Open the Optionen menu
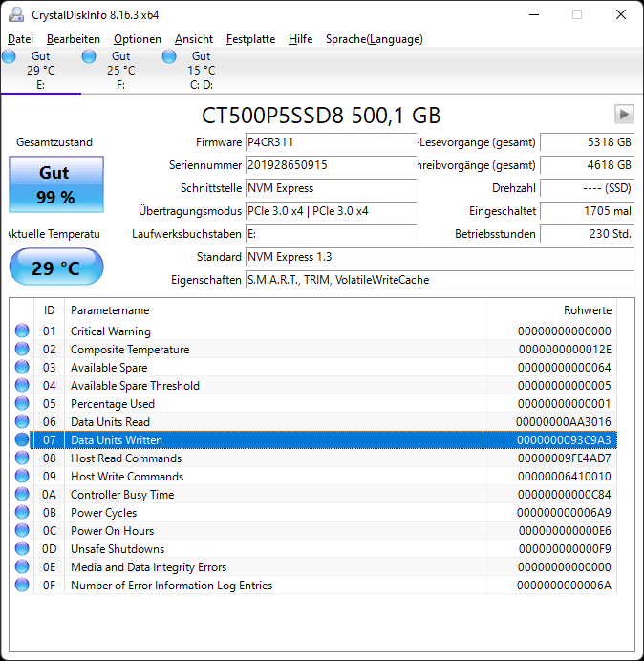This screenshot has width=644, height=661. [x=138, y=39]
